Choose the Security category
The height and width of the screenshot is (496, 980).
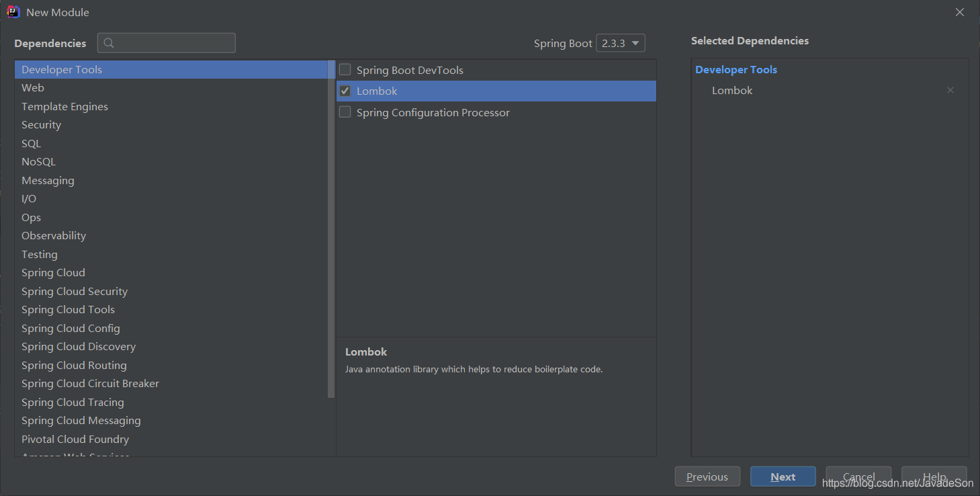[x=171, y=125]
